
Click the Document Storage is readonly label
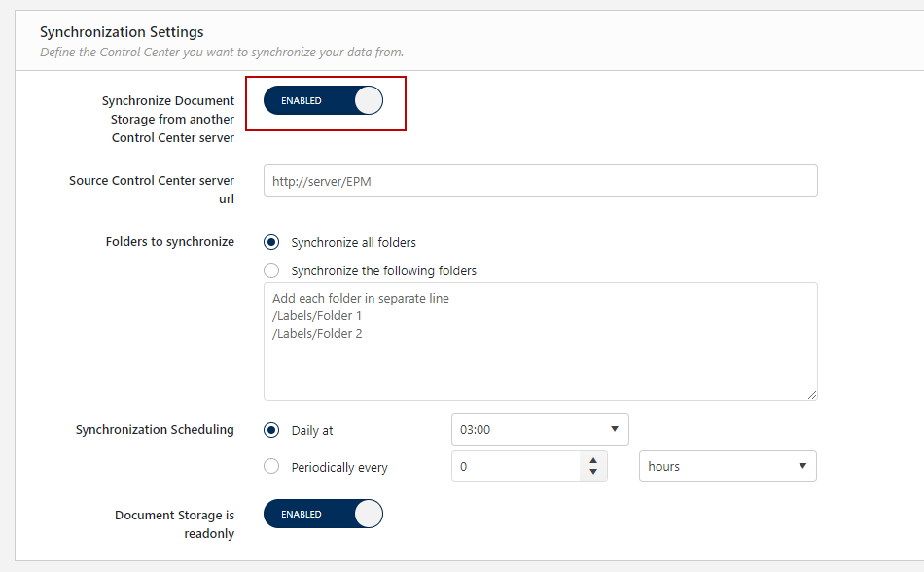click(x=174, y=524)
